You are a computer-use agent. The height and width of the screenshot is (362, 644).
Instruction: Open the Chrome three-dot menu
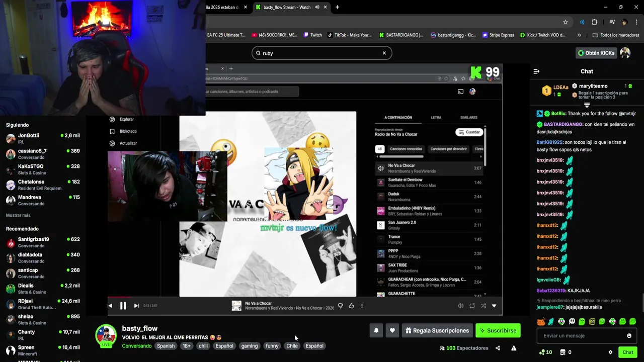(636, 22)
